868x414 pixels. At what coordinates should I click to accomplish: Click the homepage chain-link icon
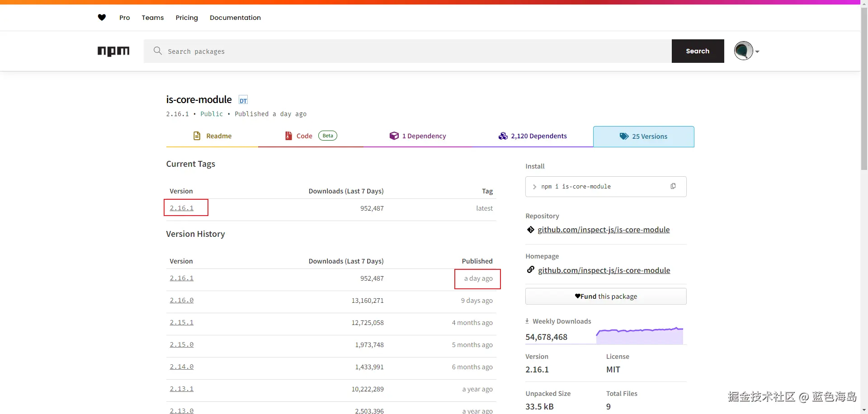click(531, 270)
